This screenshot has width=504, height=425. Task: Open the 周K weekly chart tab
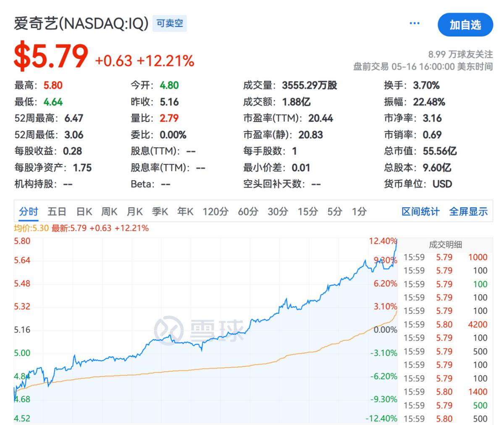[x=109, y=211]
